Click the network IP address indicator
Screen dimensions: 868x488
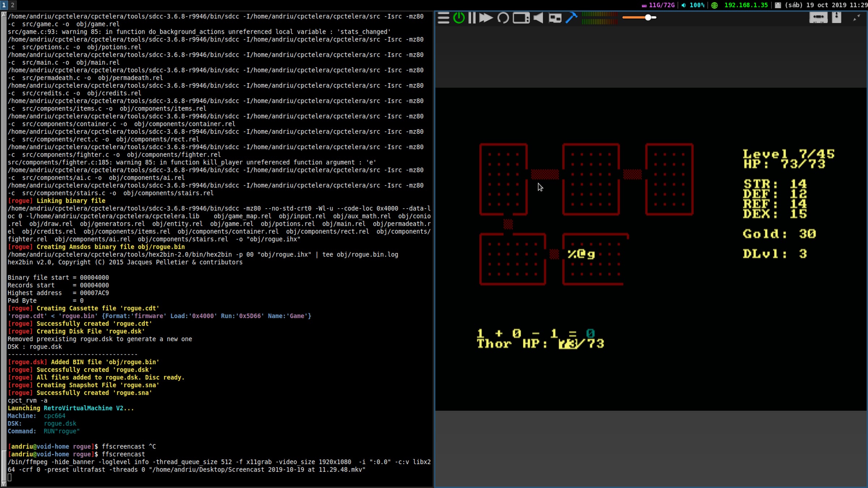pyautogui.click(x=745, y=5)
